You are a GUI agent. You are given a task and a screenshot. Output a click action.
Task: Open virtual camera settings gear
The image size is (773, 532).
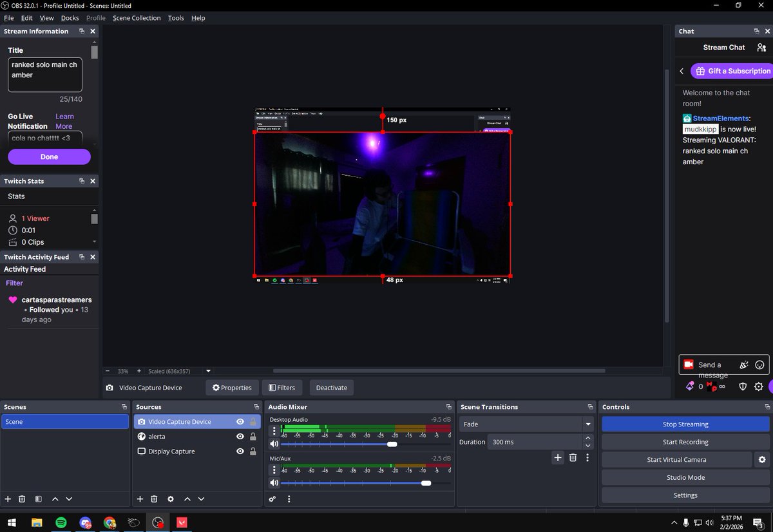[762, 459]
